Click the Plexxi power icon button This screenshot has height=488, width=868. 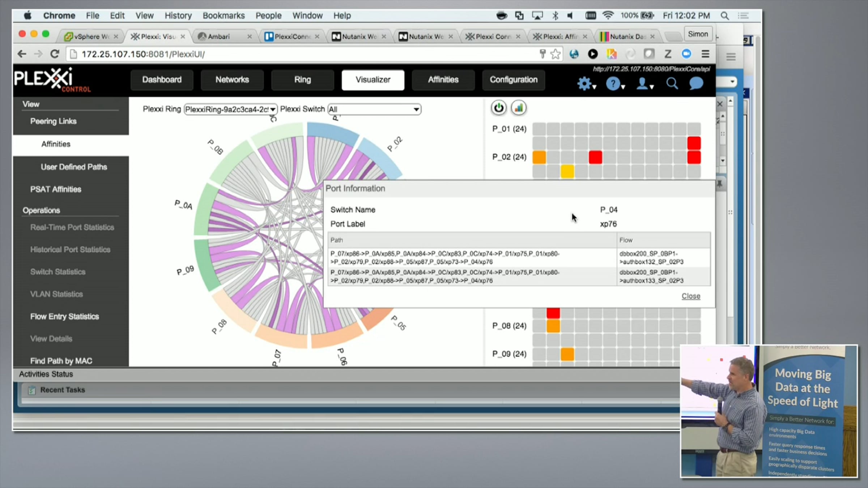click(x=499, y=108)
